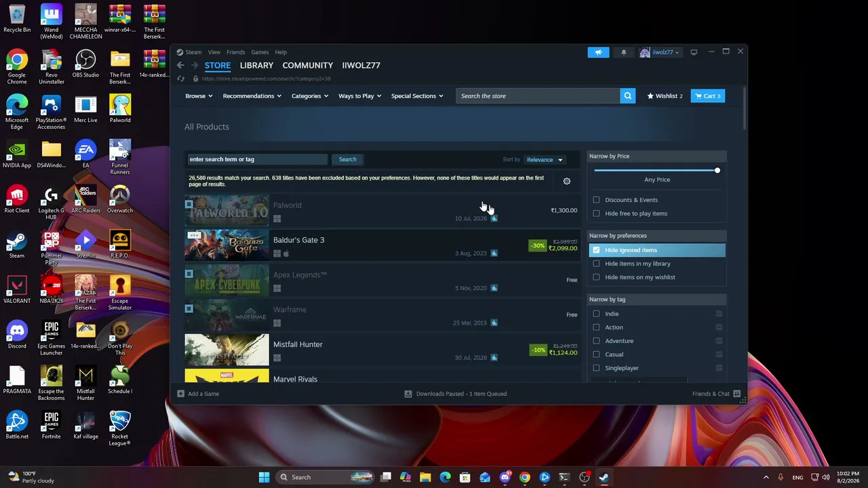Open the iiwolz77 account dropdown
Image resolution: width=868 pixels, height=488 pixels.
pyautogui.click(x=659, y=52)
